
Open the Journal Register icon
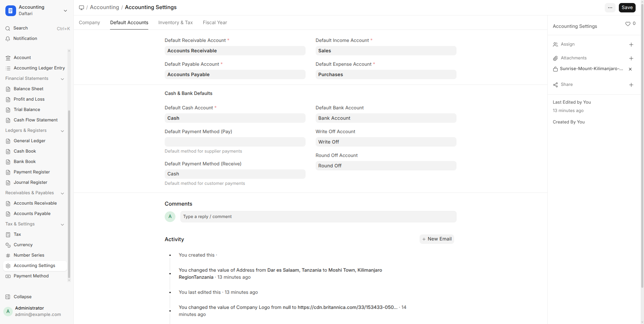8,183
